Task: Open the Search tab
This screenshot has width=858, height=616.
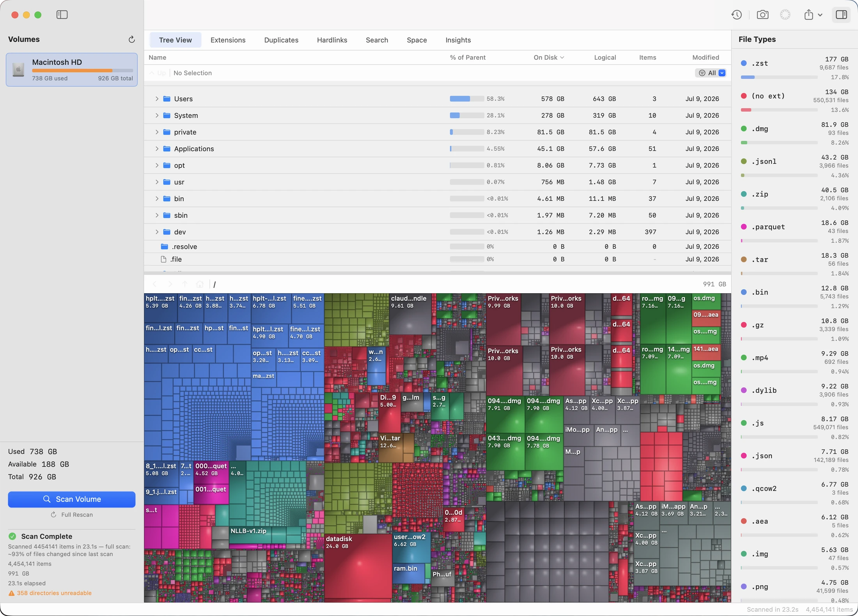Action: click(x=377, y=40)
